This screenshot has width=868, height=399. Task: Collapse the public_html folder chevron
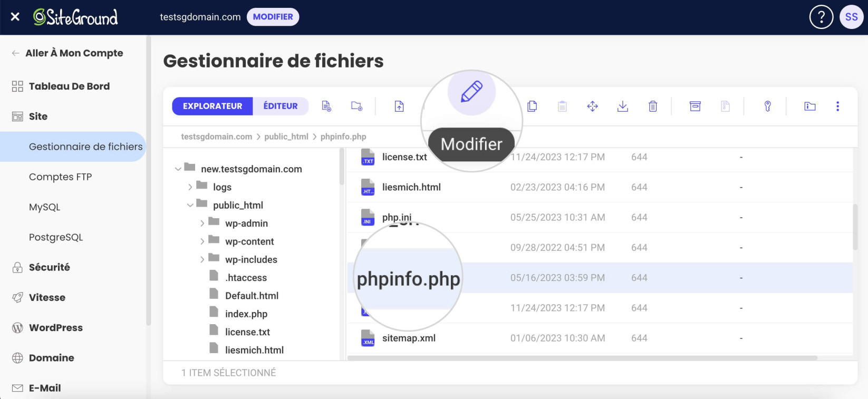click(190, 205)
